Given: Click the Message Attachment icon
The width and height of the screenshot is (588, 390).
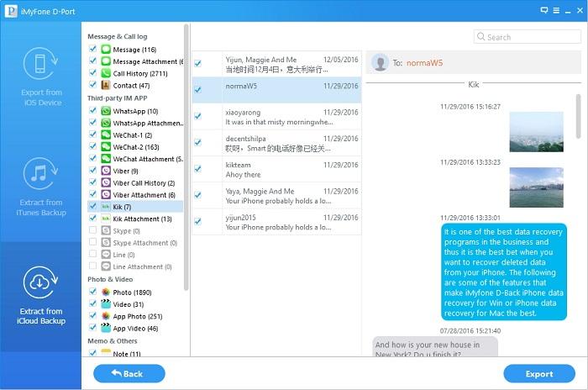Looking at the screenshot, I should click(x=106, y=61).
